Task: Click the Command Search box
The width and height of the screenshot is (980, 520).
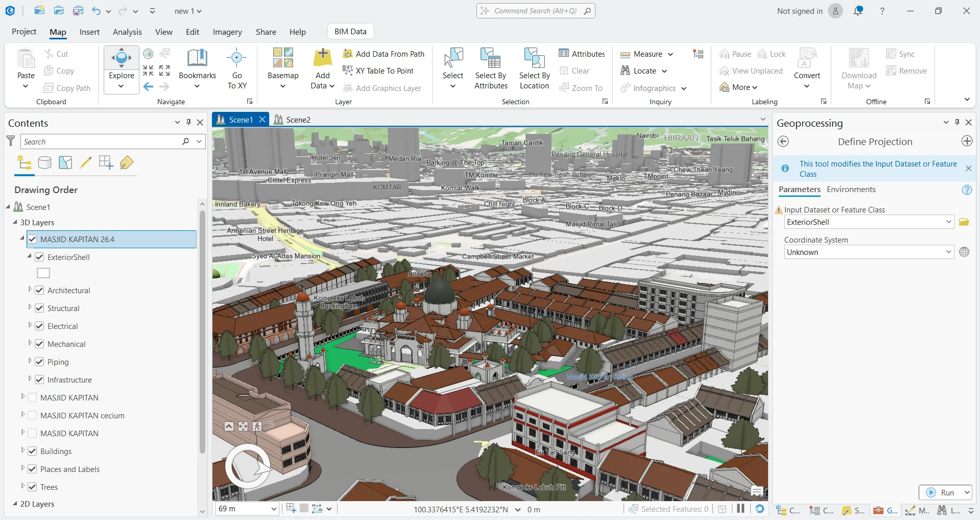Action: [x=536, y=11]
